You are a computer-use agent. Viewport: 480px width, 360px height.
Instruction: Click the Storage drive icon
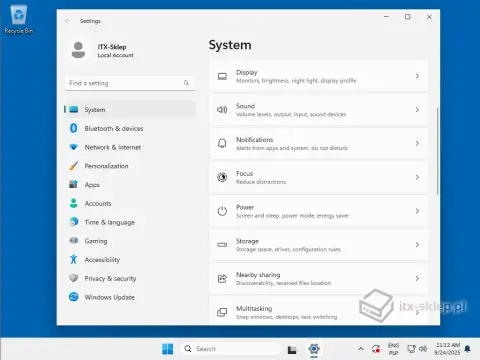(x=222, y=245)
